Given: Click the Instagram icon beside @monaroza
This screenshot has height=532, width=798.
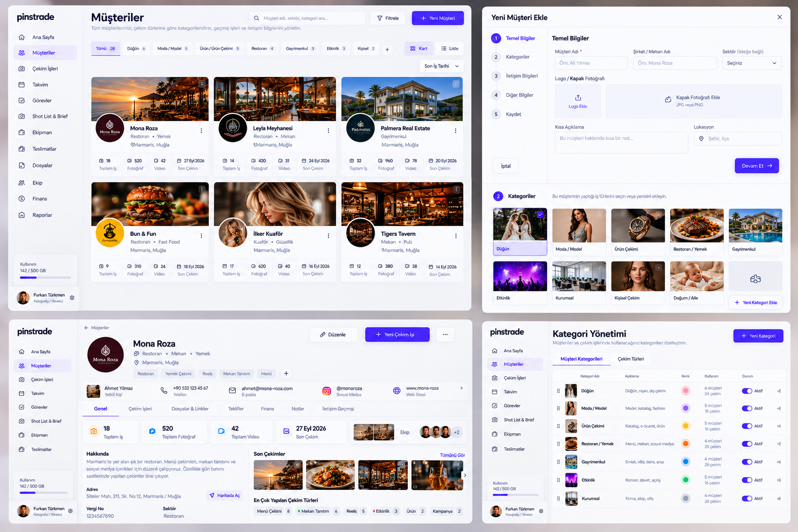Looking at the screenshot, I should pyautogui.click(x=327, y=391).
